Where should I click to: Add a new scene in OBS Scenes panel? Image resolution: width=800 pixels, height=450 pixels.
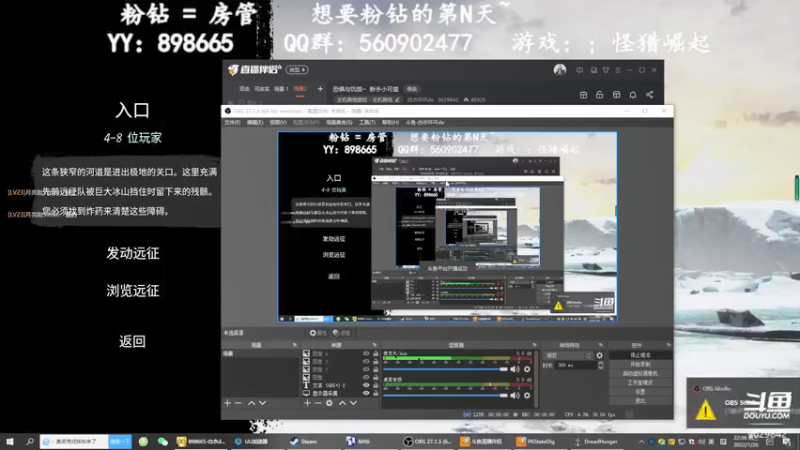pyautogui.click(x=228, y=403)
